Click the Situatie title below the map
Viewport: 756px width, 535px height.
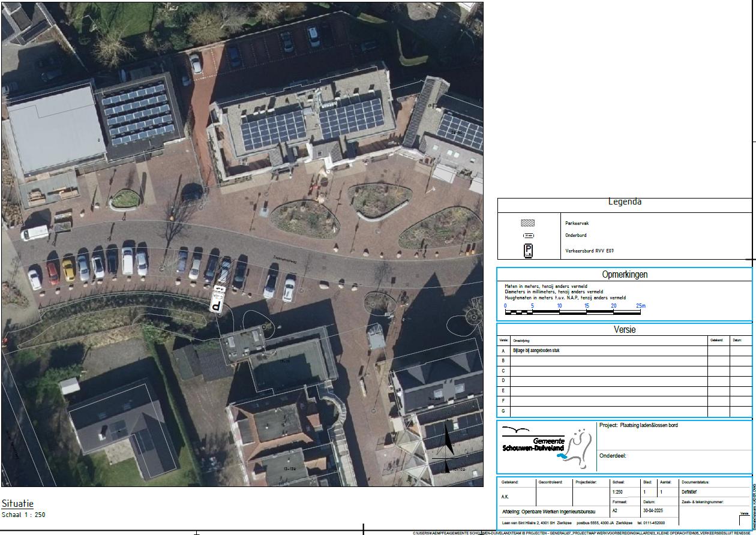click(x=18, y=504)
